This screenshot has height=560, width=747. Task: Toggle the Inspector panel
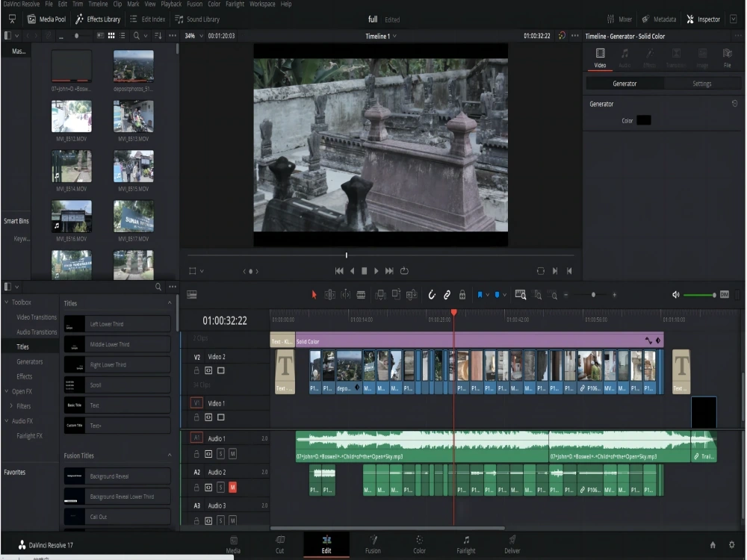click(703, 19)
